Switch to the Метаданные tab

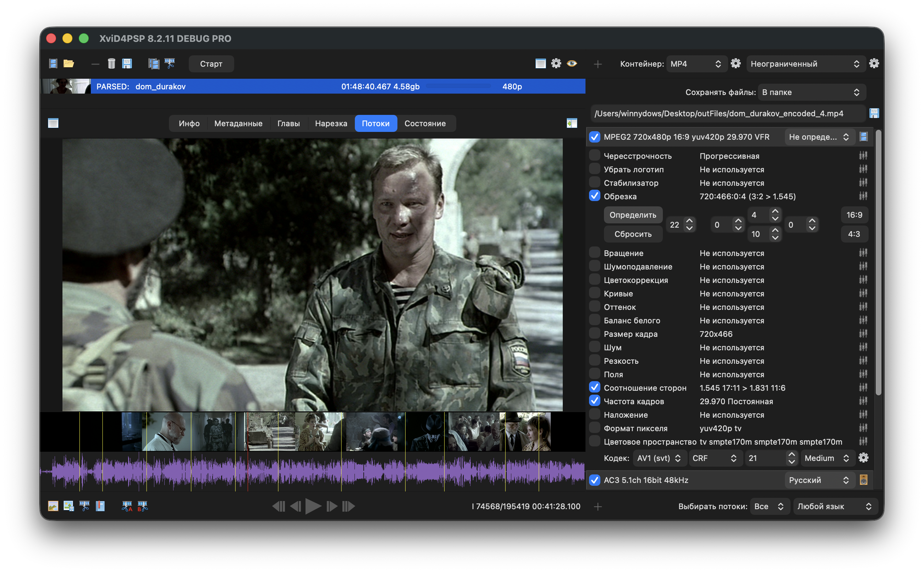(x=238, y=123)
